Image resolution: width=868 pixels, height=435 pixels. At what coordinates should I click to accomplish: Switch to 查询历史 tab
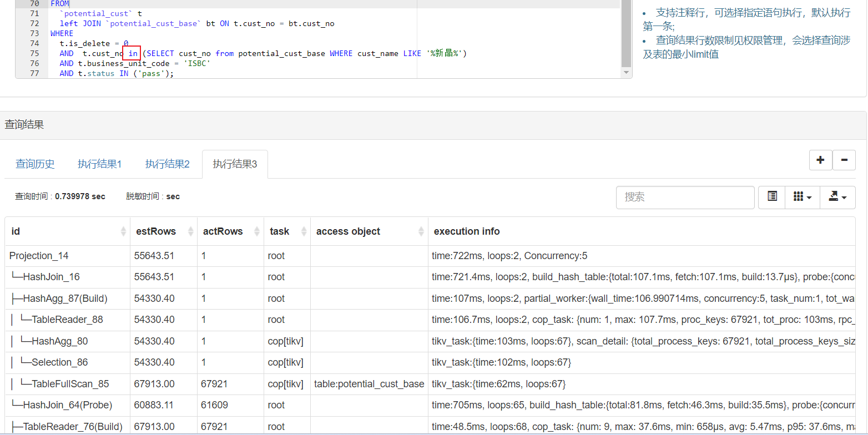coord(35,164)
